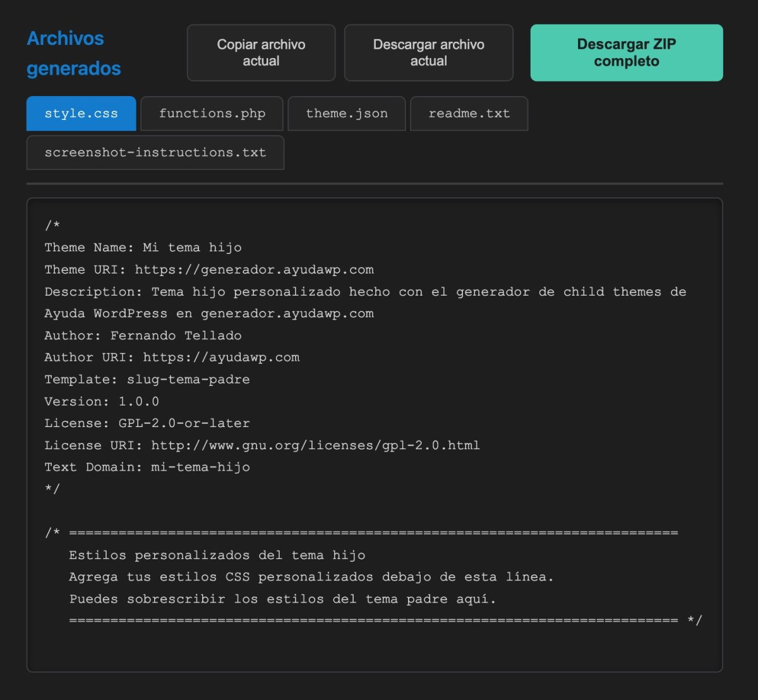Open the theme.json tab
Image resolution: width=758 pixels, height=700 pixels.
346,114
